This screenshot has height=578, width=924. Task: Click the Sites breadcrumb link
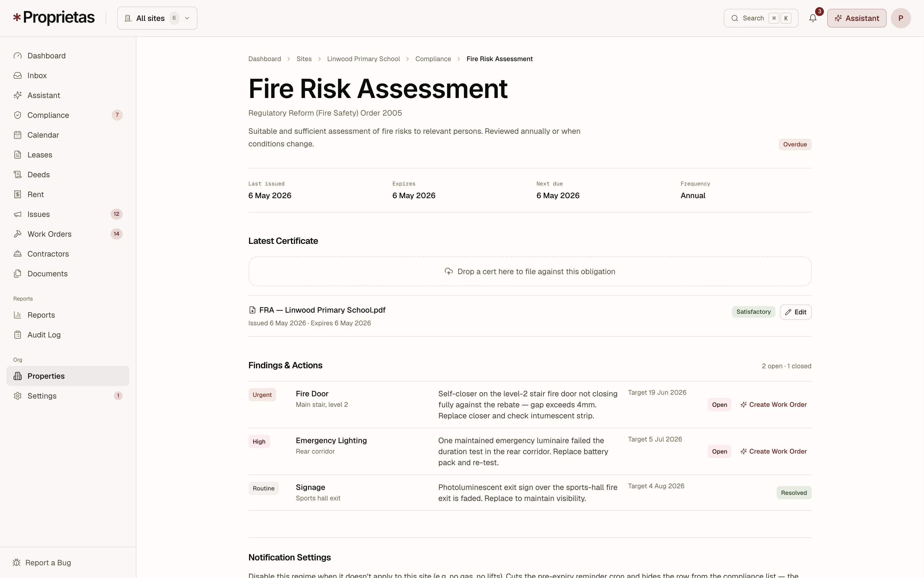coord(304,59)
